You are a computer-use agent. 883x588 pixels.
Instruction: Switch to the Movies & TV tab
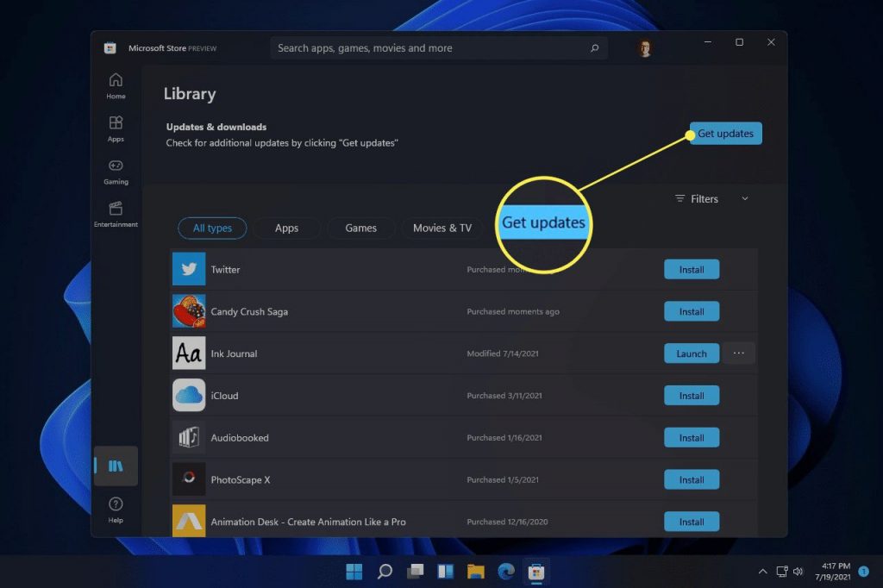(442, 228)
